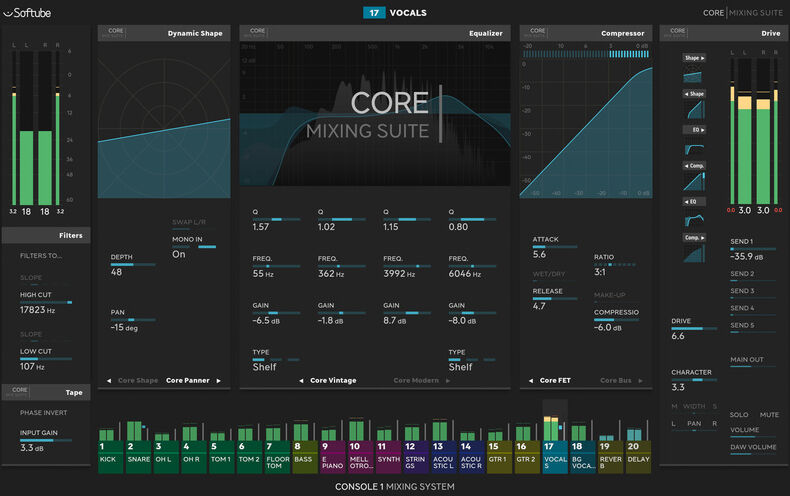Select channel 19 REVERB strip

pyautogui.click(x=611, y=457)
